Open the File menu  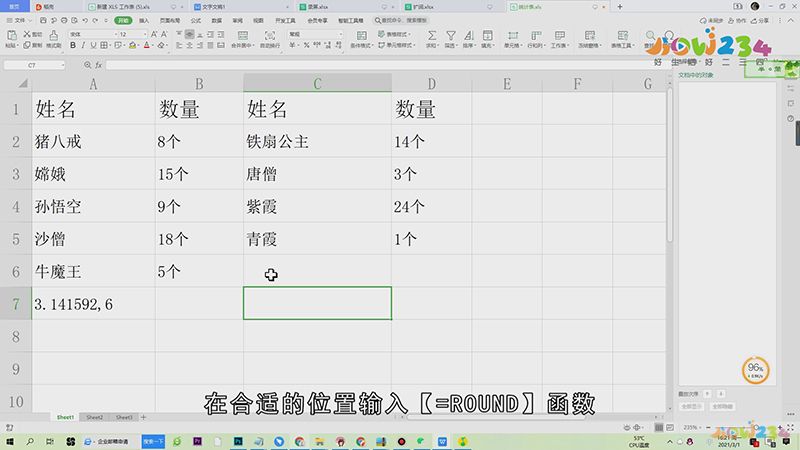[x=18, y=20]
